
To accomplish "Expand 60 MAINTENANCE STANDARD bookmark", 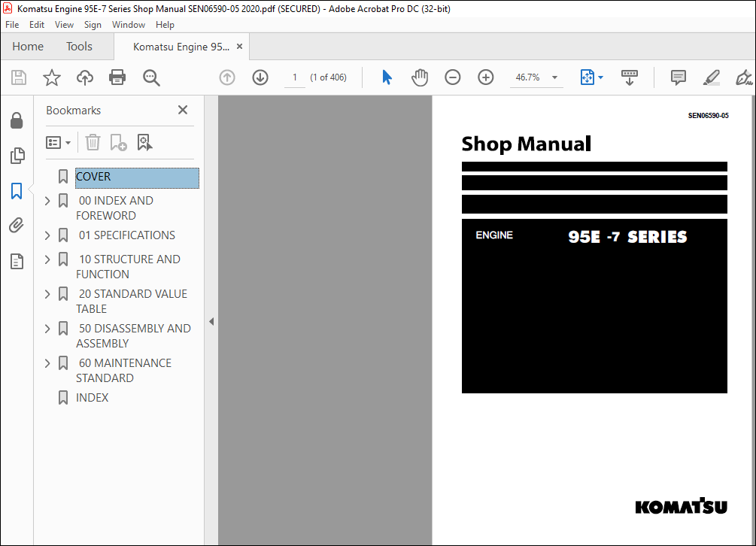I will 47,364.
